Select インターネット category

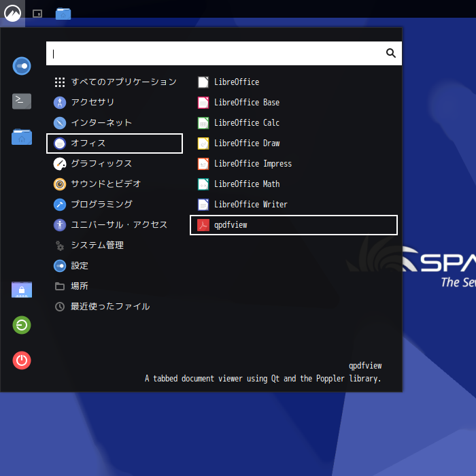[114, 122]
